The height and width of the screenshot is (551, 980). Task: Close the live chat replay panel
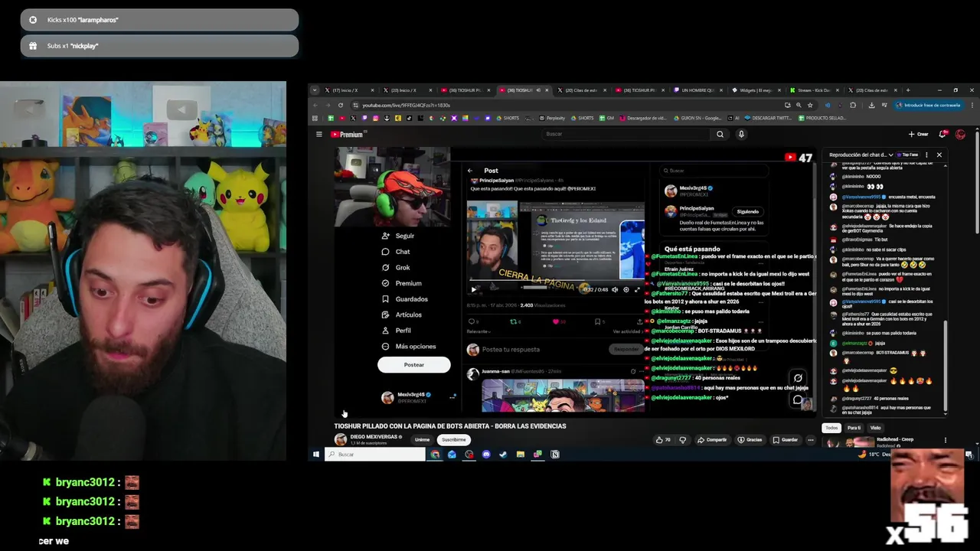pyautogui.click(x=939, y=155)
